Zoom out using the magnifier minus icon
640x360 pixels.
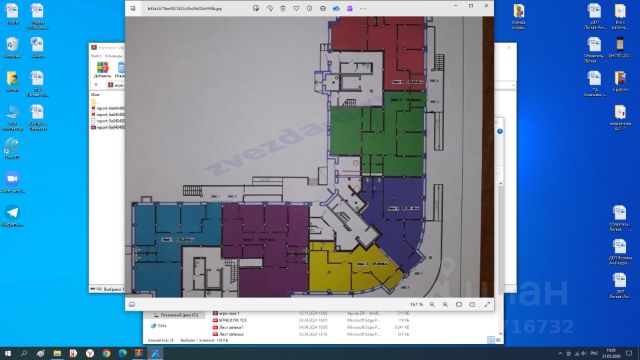[x=432, y=304]
